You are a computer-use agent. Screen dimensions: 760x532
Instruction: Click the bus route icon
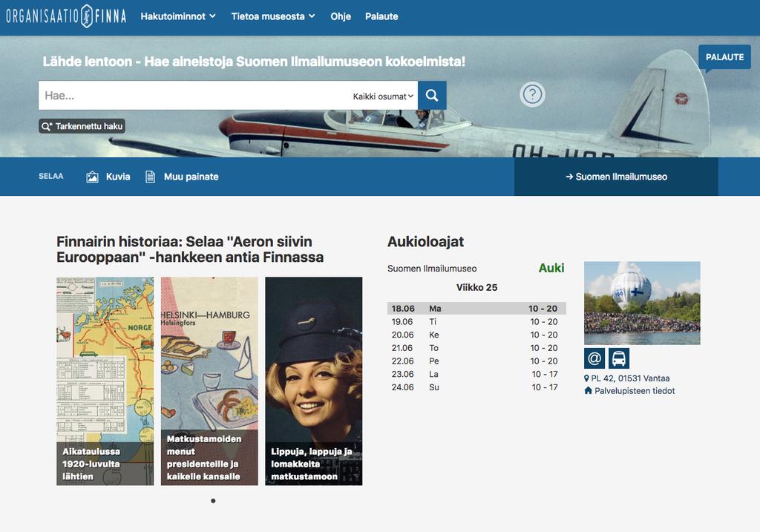point(619,358)
